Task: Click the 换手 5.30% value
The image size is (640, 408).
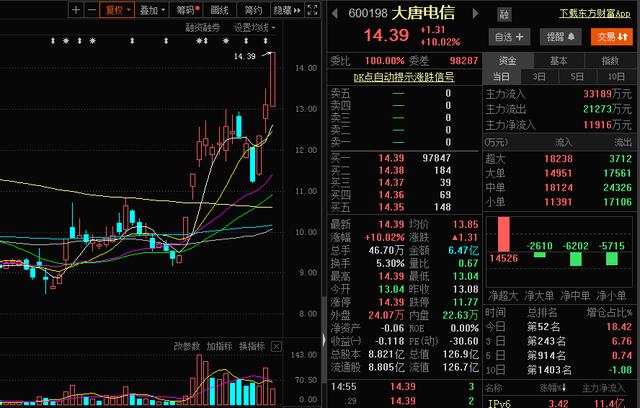Action: pos(390,263)
